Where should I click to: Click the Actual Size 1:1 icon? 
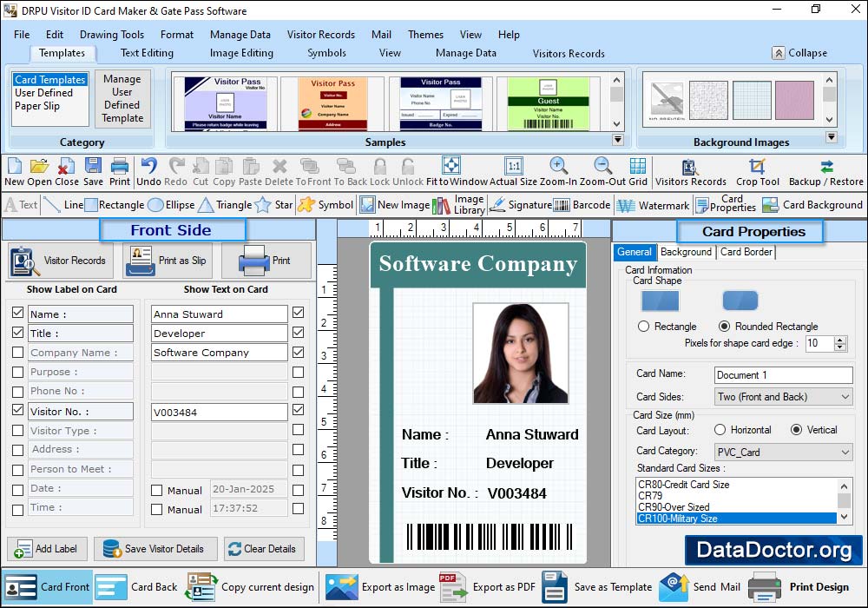tap(513, 166)
